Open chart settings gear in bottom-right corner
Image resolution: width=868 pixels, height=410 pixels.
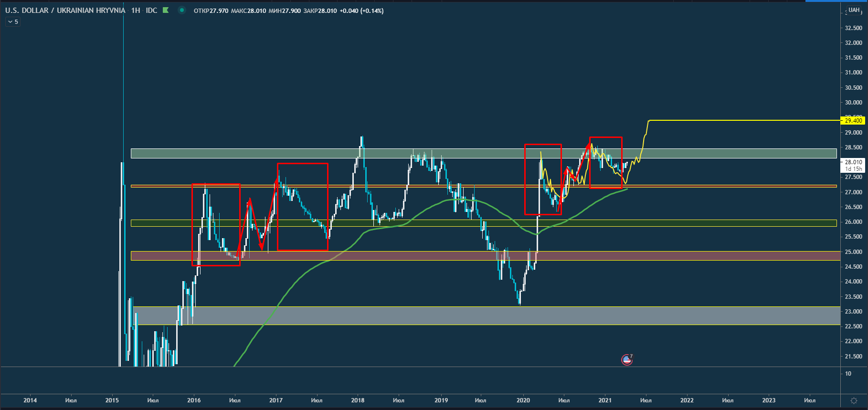[854, 400]
